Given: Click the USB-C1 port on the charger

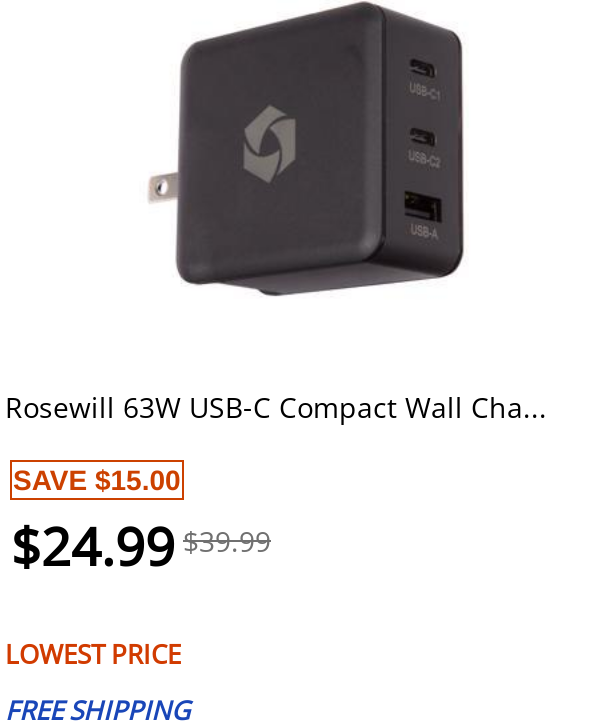Looking at the screenshot, I should point(422,69).
